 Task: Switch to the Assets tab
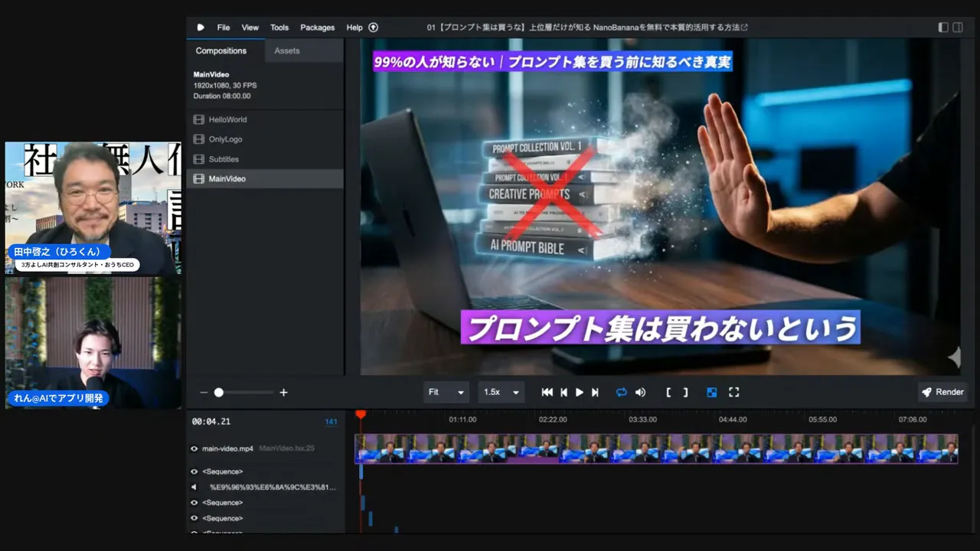click(287, 50)
